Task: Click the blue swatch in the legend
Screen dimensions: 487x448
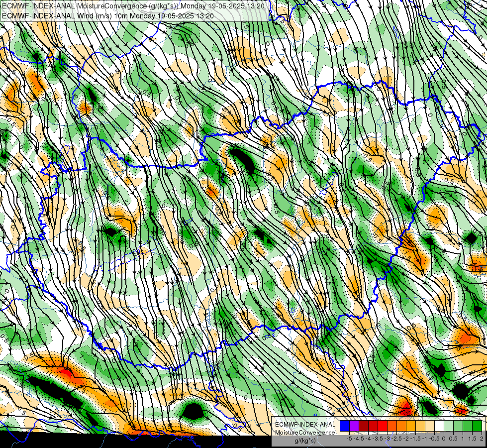Action: coord(345,426)
